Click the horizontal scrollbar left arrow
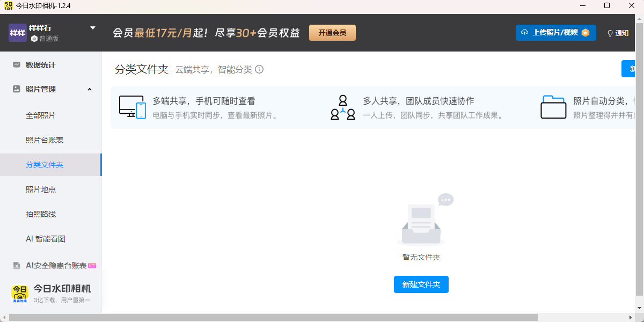644x322 pixels. (4, 318)
